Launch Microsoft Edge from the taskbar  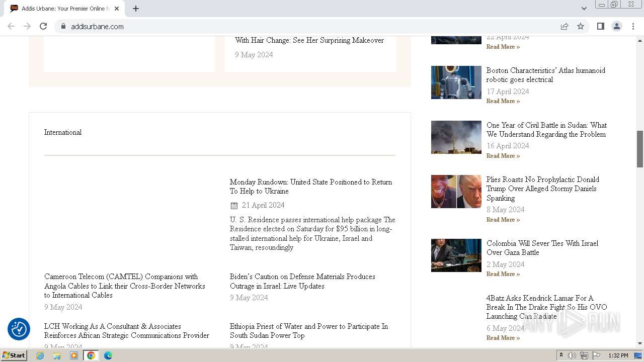[108, 355]
